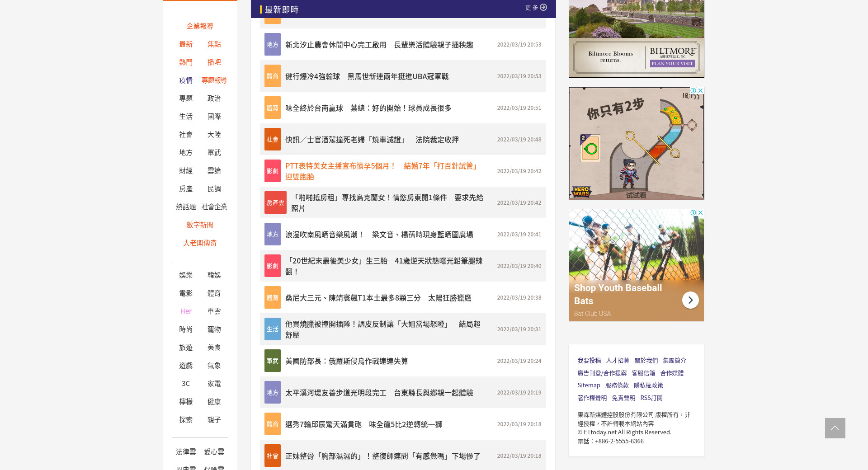Open 美國防部長 Russia headline

click(x=346, y=361)
